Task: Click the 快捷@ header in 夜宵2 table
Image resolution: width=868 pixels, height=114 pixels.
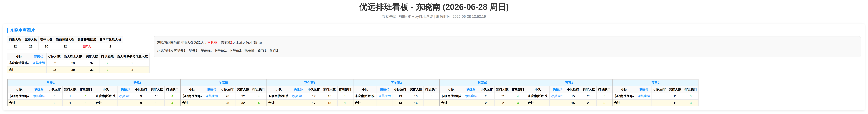Action: (x=644, y=89)
